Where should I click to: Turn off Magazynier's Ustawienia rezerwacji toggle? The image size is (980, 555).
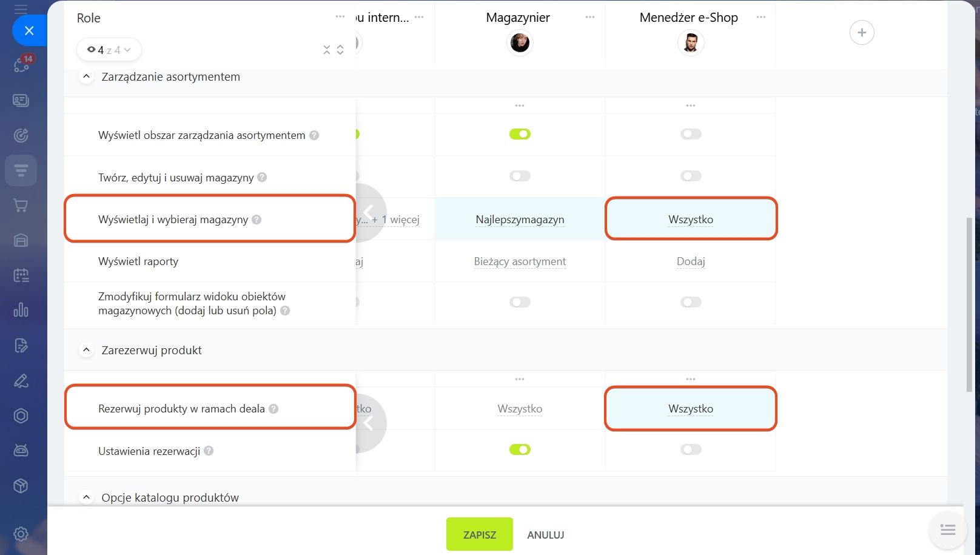pyautogui.click(x=520, y=449)
